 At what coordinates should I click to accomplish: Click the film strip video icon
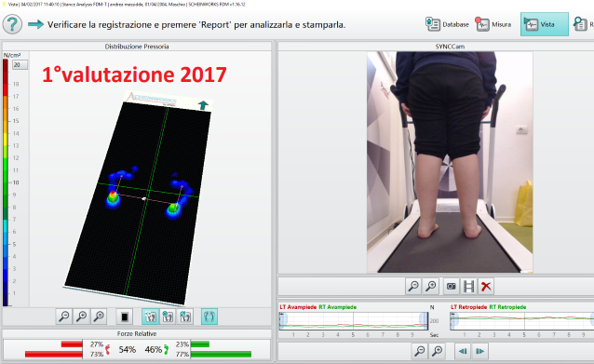(468, 287)
